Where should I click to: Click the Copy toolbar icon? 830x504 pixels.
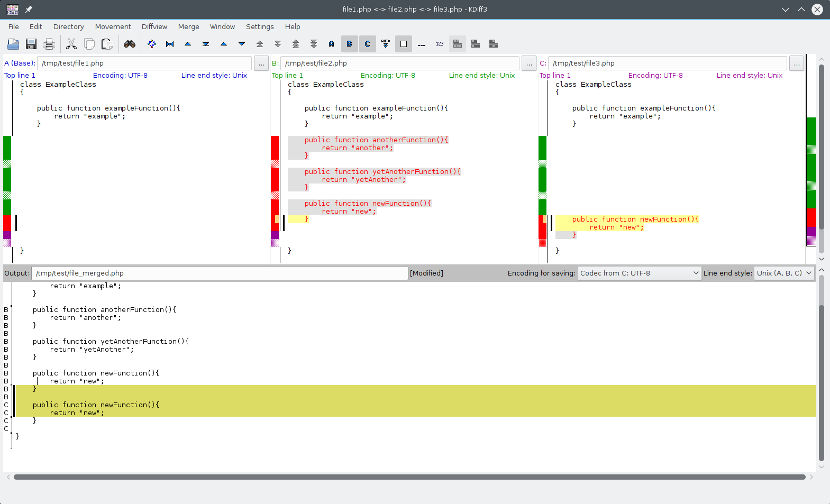coord(89,44)
